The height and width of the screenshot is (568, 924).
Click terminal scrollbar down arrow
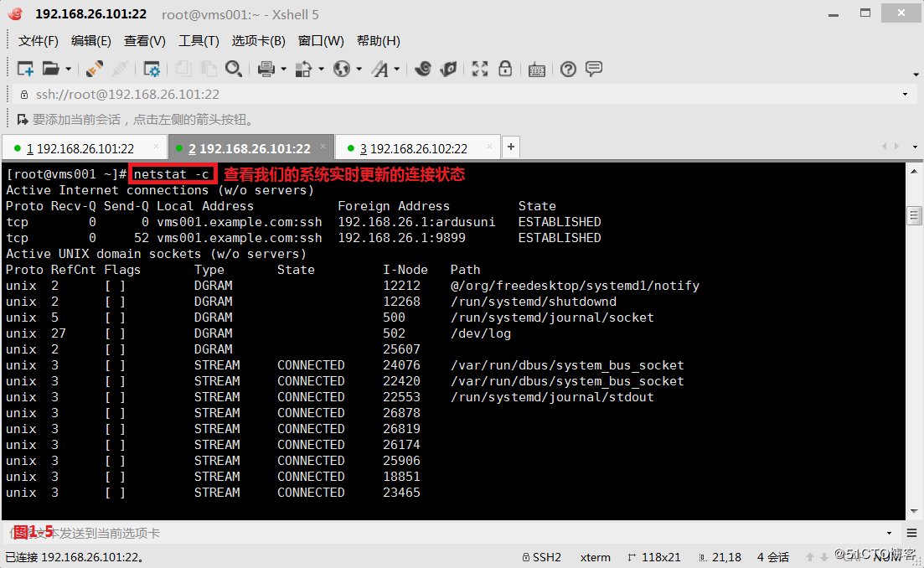tap(914, 511)
